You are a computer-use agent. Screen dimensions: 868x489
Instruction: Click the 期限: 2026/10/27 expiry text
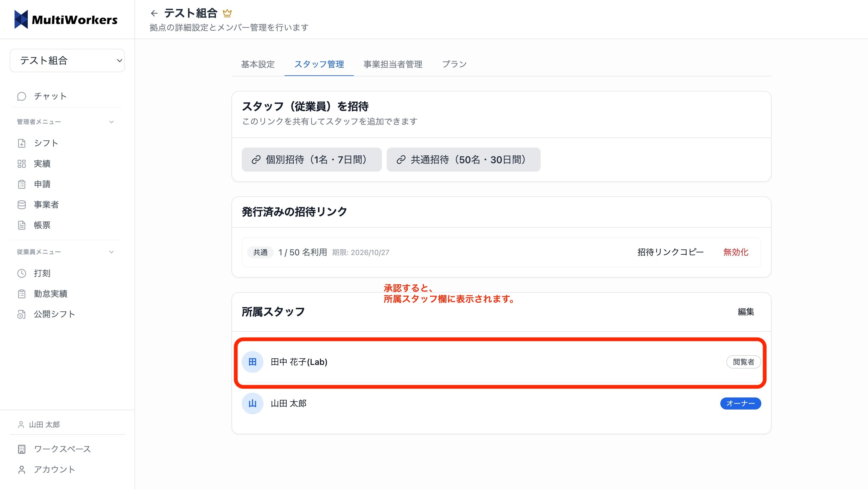(x=360, y=252)
